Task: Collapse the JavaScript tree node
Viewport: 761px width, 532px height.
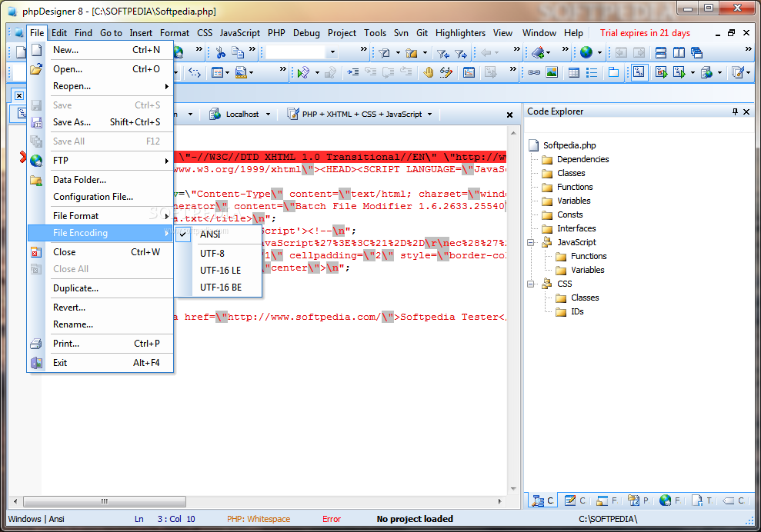Action: click(x=530, y=242)
